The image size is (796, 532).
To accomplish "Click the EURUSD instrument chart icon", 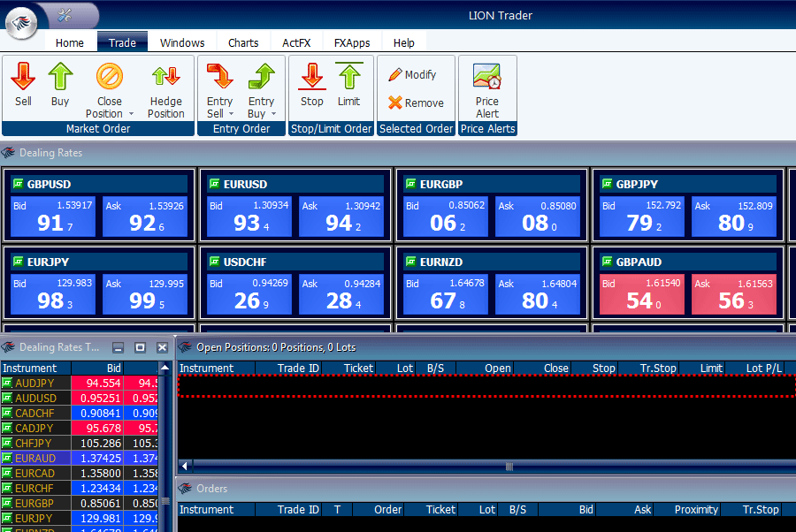I will coord(215,184).
